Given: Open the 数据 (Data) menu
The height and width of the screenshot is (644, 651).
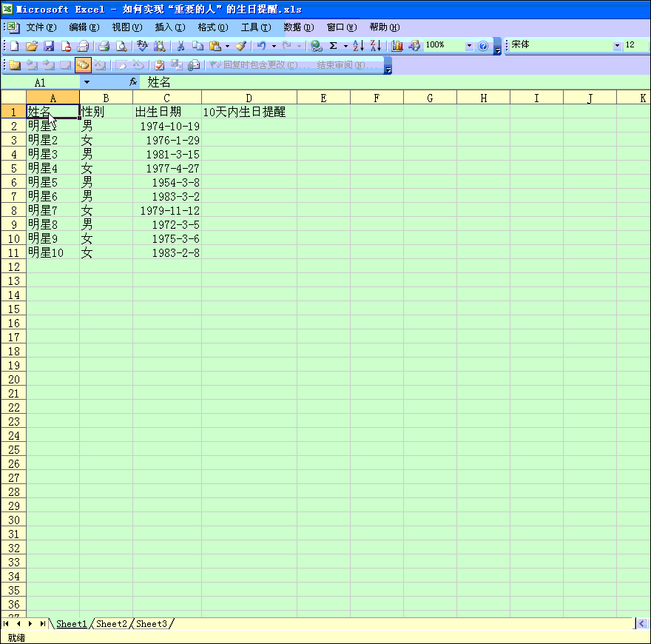Looking at the screenshot, I should 298,27.
